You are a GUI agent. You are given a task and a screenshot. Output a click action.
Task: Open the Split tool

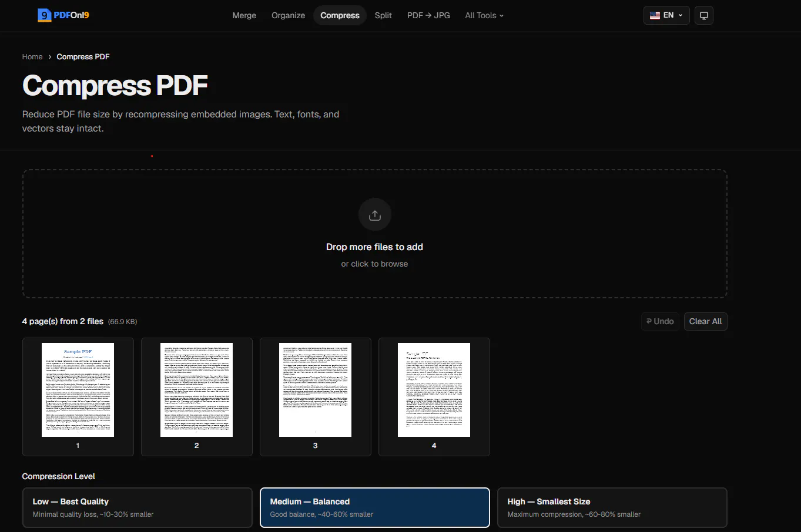click(x=383, y=15)
